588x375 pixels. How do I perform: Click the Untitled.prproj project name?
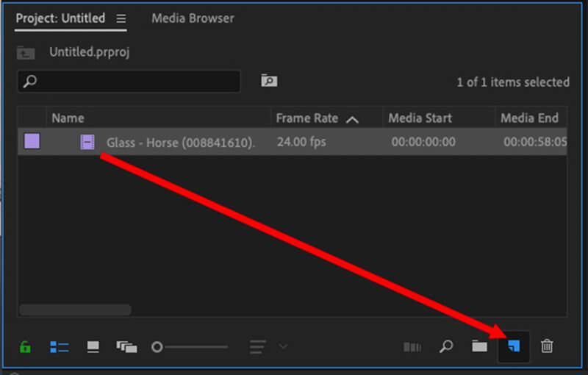(89, 52)
